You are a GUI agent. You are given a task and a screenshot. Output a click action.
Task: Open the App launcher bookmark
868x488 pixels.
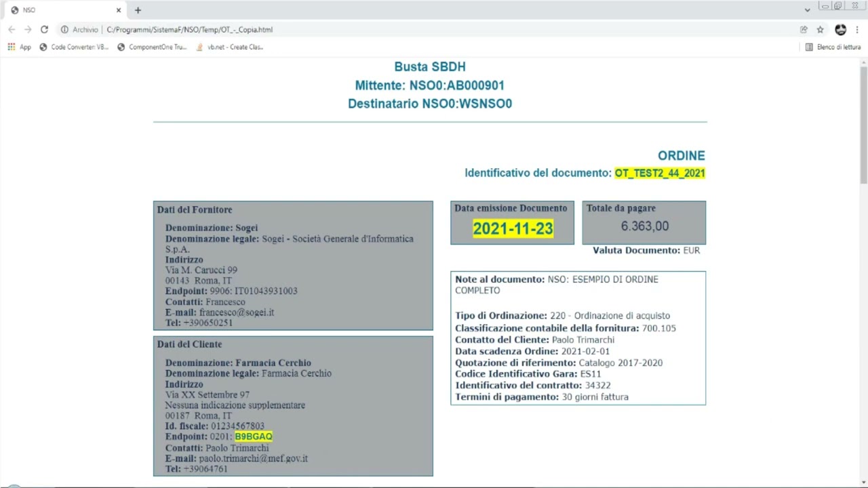20,47
